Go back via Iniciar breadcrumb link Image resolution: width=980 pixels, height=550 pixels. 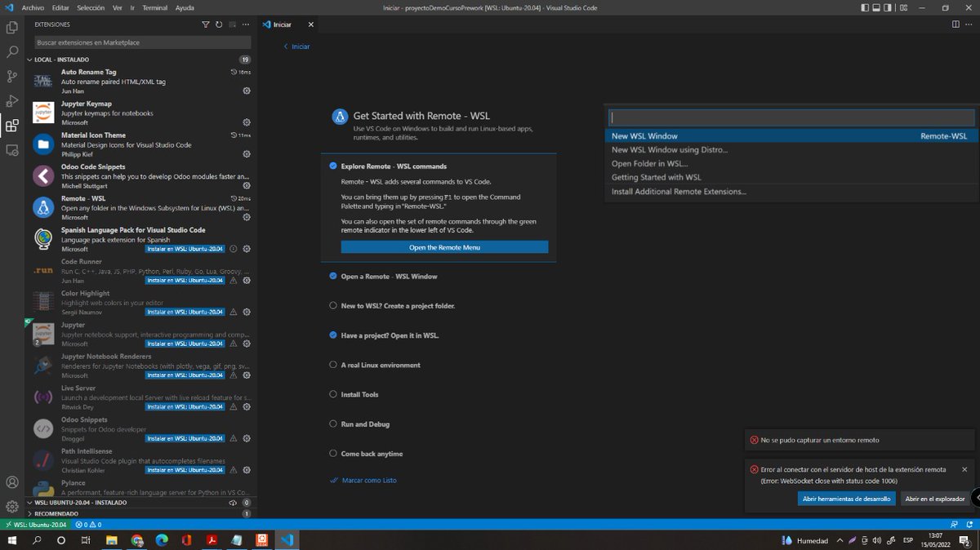(x=296, y=47)
